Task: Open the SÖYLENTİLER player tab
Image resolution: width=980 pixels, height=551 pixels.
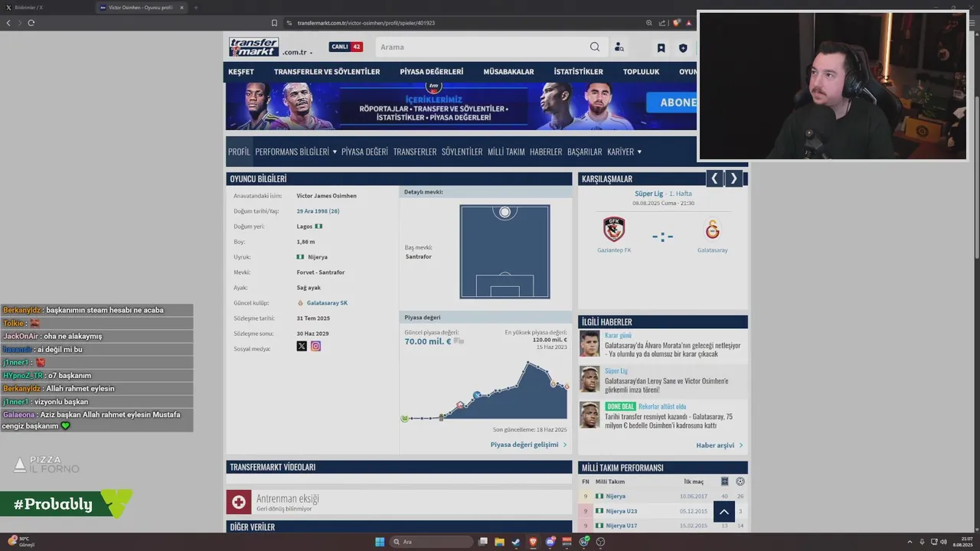Action: [462, 152]
